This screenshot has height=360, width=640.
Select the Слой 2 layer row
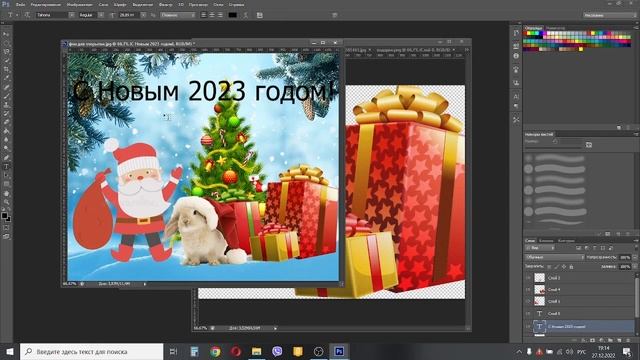579,278
